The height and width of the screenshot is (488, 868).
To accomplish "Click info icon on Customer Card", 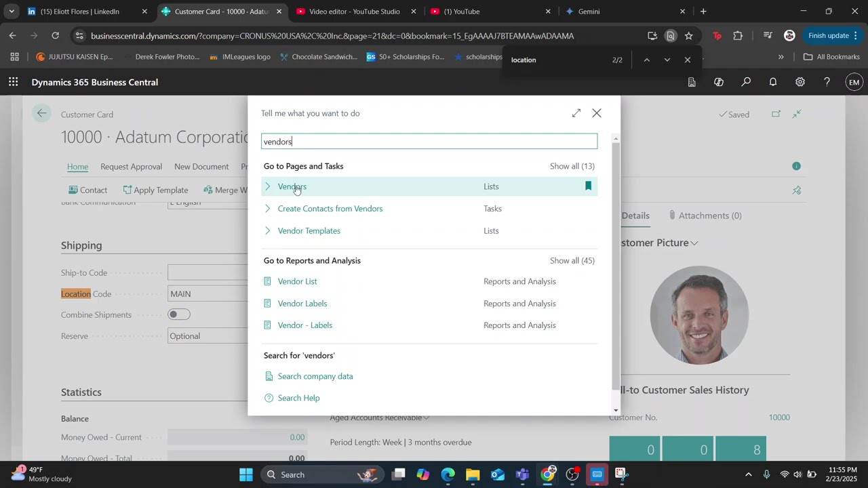I will click(x=796, y=166).
